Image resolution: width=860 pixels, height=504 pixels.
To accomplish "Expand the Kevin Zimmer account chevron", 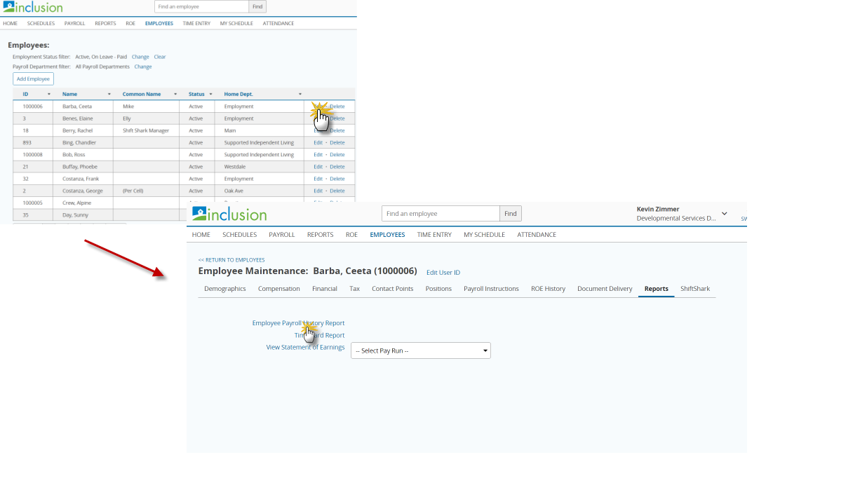I will (x=725, y=214).
